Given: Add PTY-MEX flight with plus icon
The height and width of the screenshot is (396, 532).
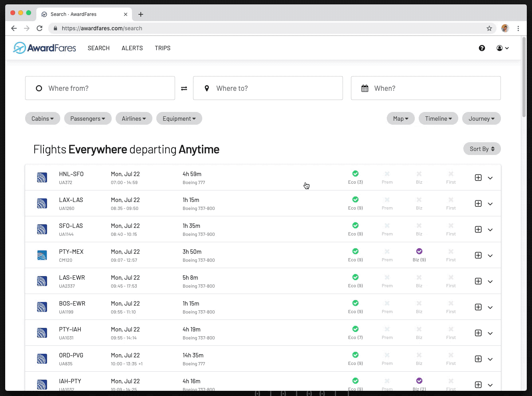Looking at the screenshot, I should (478, 255).
